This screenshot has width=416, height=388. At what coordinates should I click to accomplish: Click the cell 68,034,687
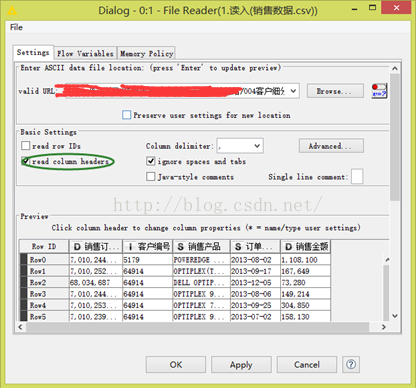pyautogui.click(x=96, y=282)
